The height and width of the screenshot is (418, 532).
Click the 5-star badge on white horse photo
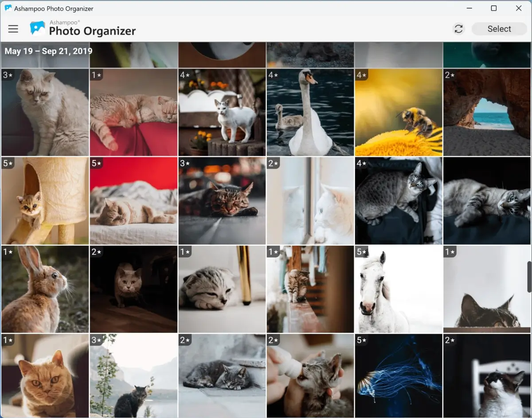362,252
